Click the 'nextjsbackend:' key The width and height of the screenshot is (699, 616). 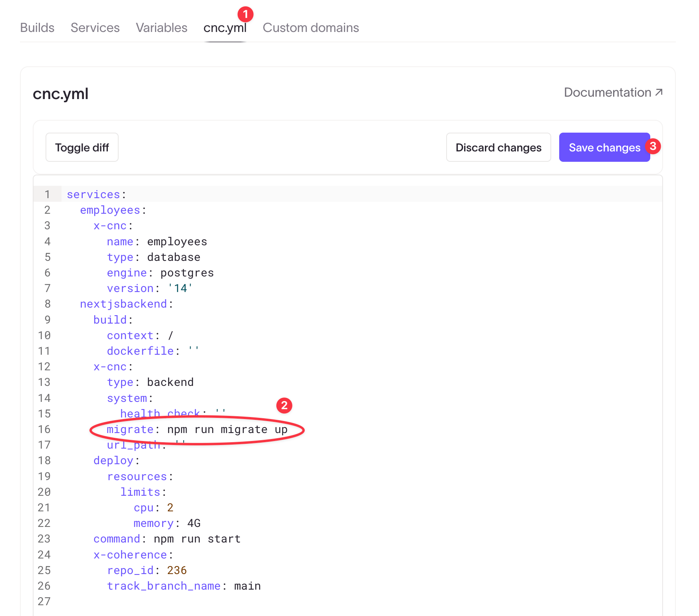[x=127, y=304]
